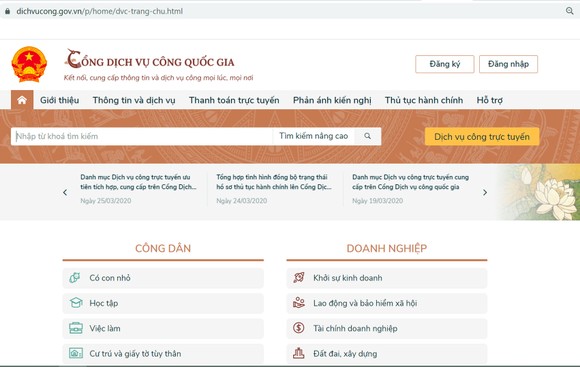Select the 'Việc làm' category
Screen dimensions: 580x367
[x=163, y=328]
